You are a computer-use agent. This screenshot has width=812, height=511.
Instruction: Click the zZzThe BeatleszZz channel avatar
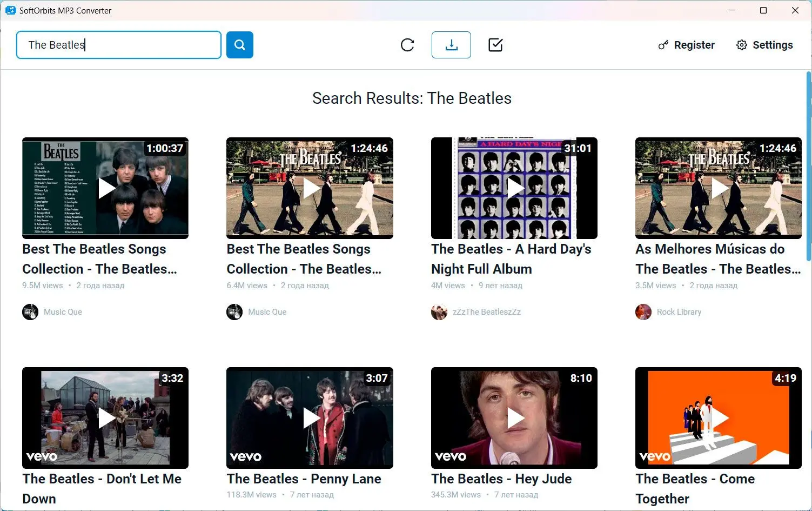pyautogui.click(x=439, y=312)
